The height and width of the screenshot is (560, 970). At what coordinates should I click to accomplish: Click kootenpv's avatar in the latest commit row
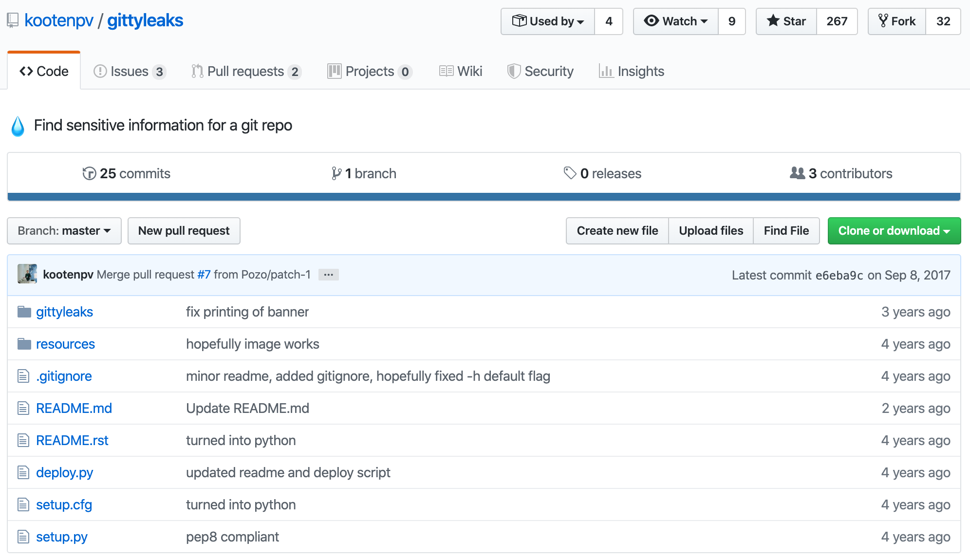[27, 274]
